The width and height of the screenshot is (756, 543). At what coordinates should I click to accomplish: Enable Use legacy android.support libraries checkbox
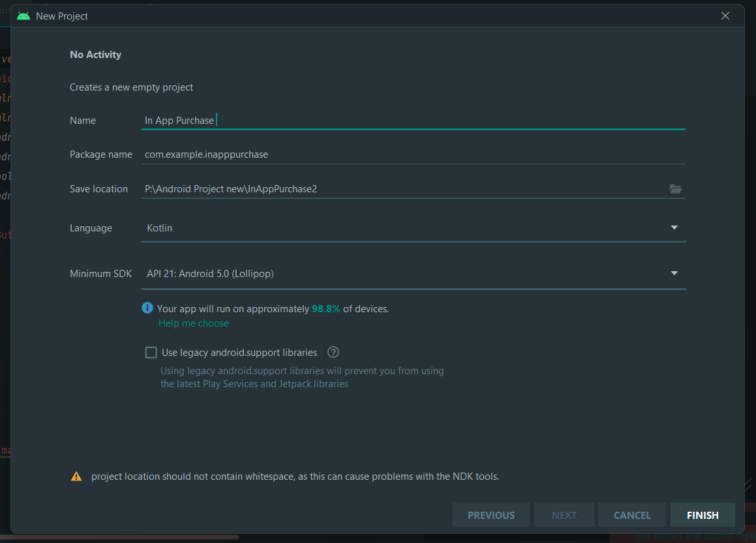tap(151, 353)
